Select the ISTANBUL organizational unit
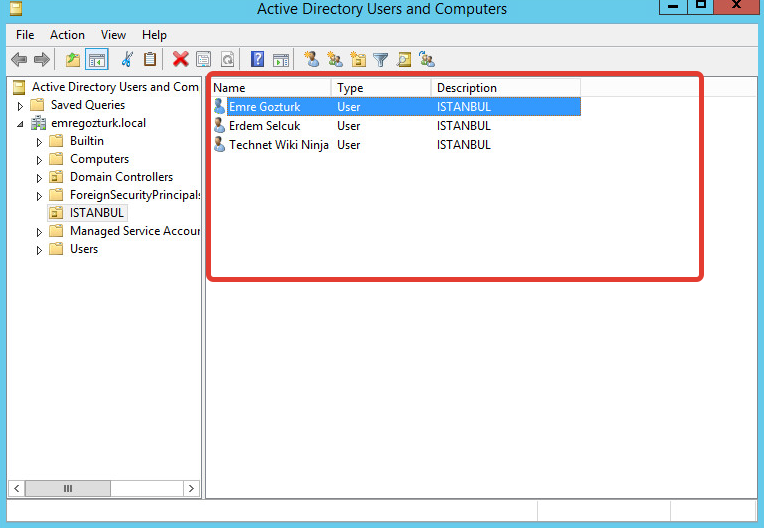Image resolution: width=764 pixels, height=528 pixels. [97, 213]
